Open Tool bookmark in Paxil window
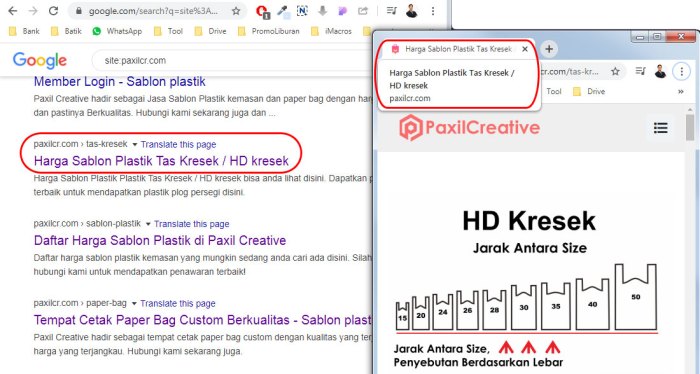This screenshot has height=374, width=700. pyautogui.click(x=554, y=91)
